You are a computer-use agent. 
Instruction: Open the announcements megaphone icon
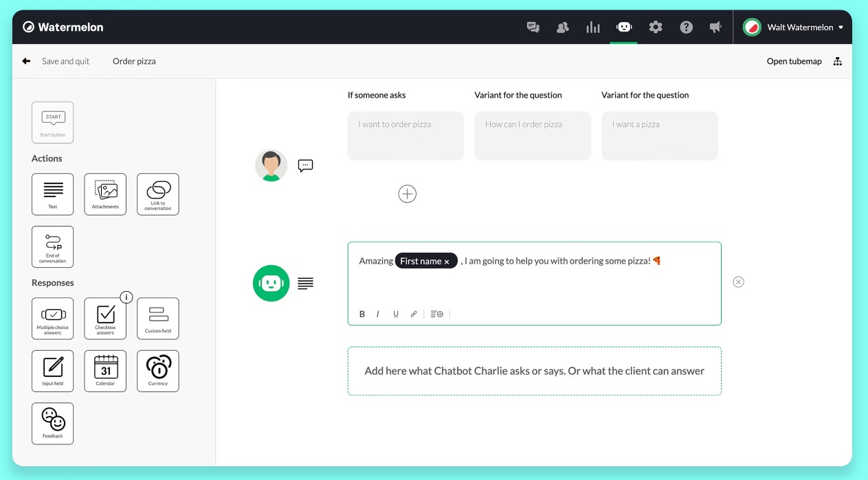pos(715,27)
